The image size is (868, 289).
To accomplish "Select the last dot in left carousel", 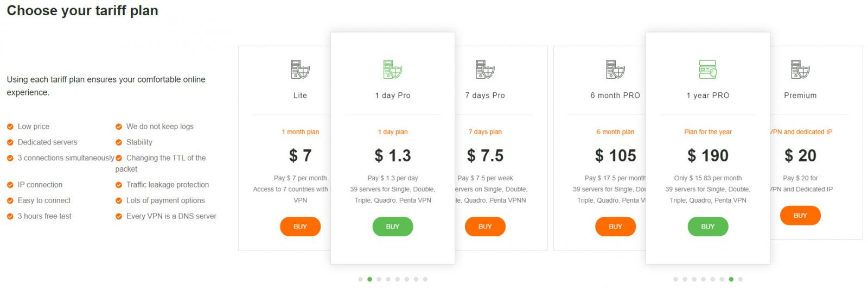I will (425, 279).
